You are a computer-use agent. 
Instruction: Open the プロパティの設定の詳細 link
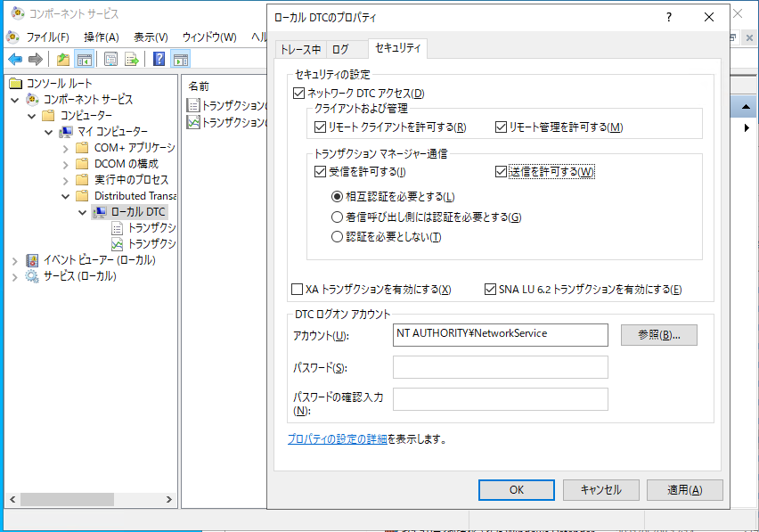tap(337, 439)
